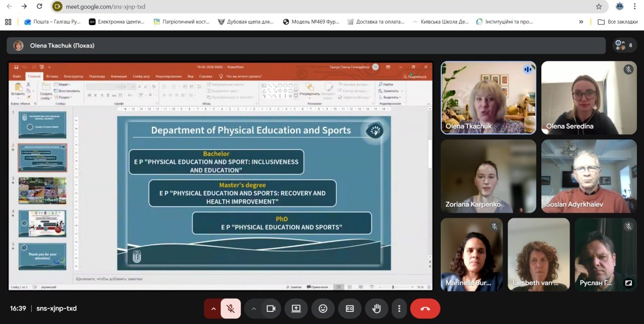Show more bookmarks with double chevron
644x324 pixels.
pyautogui.click(x=581, y=22)
